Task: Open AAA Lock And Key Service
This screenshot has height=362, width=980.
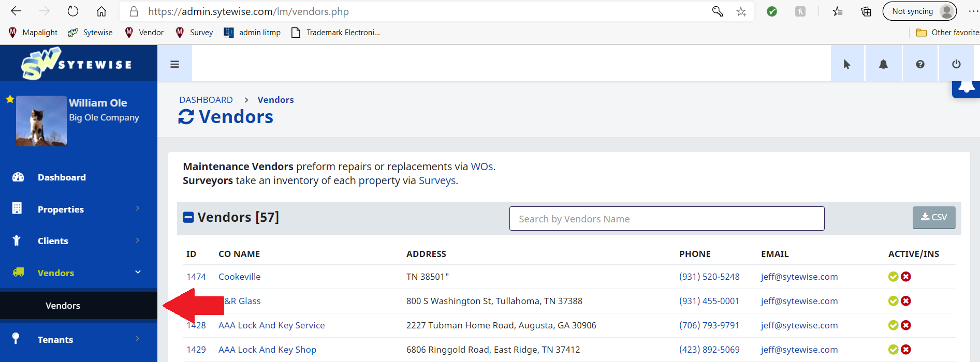Action: [x=272, y=325]
